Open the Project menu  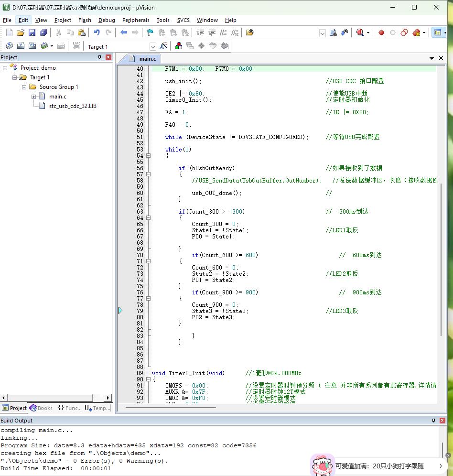point(63,20)
